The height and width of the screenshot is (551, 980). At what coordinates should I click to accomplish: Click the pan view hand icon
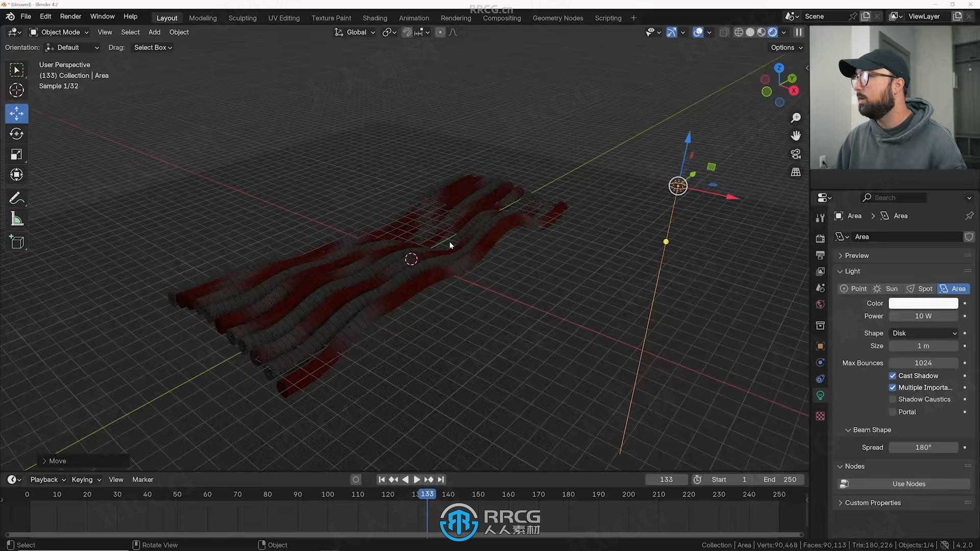(x=796, y=136)
